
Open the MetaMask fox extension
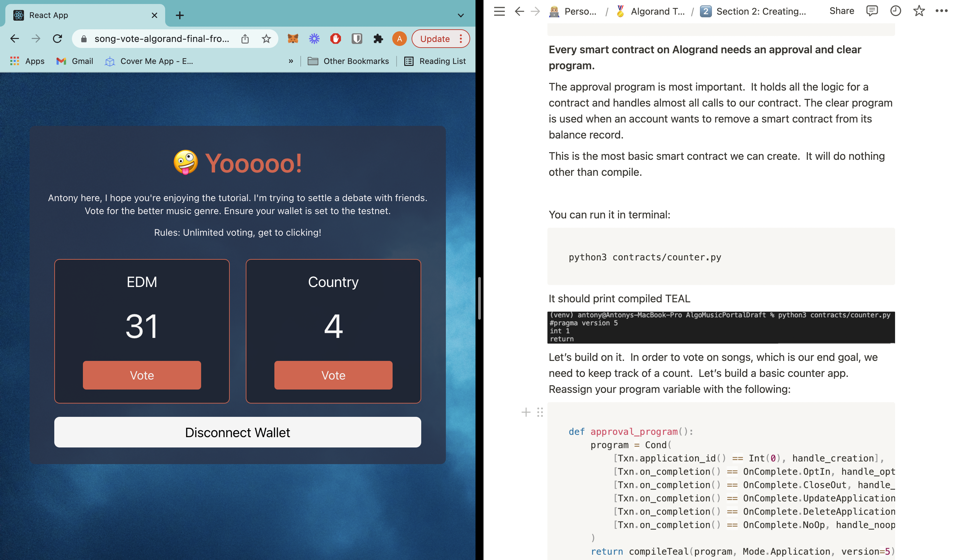293,39
